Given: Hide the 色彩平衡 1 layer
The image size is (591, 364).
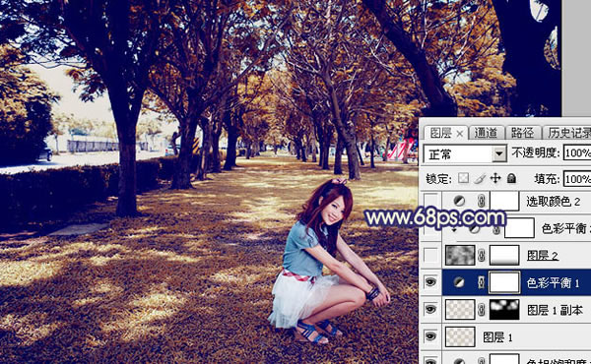Looking at the screenshot, I should pyautogui.click(x=431, y=281).
